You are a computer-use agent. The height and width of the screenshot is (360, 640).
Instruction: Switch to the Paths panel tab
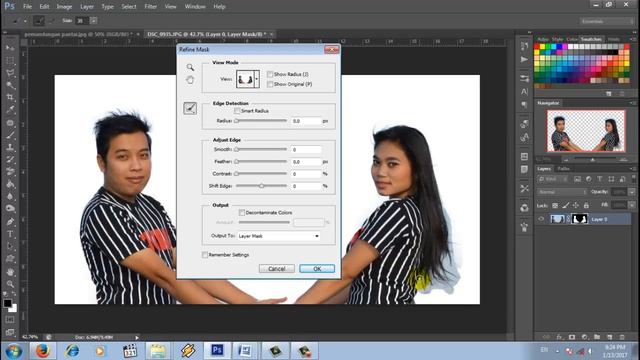point(564,169)
